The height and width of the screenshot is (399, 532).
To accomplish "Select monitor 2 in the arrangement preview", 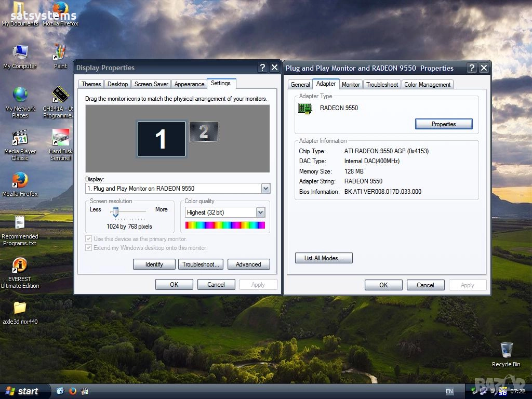I will [x=204, y=131].
